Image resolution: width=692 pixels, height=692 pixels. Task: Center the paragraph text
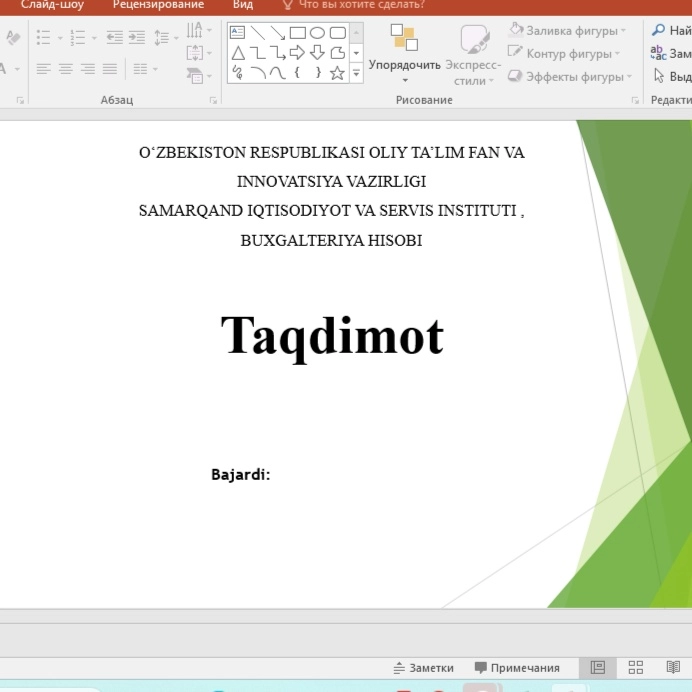click(66, 69)
